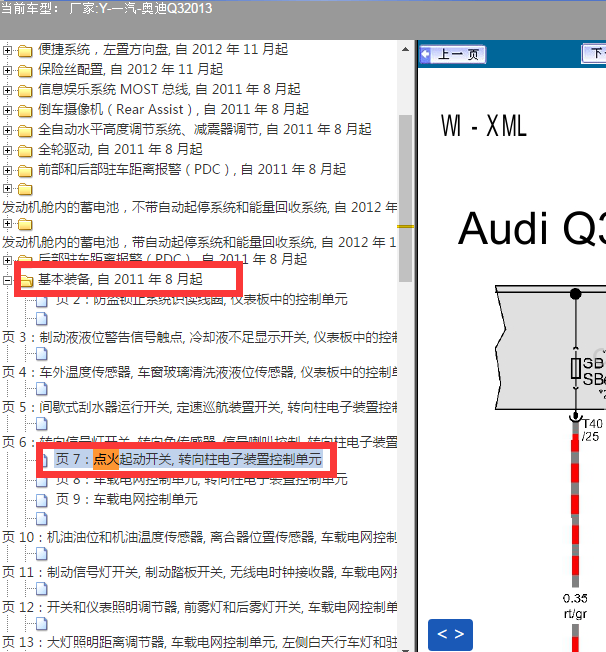Click page icon for 页 8 车载电网控制单元
Image resolution: width=606 pixels, height=652 pixels.
42,481
